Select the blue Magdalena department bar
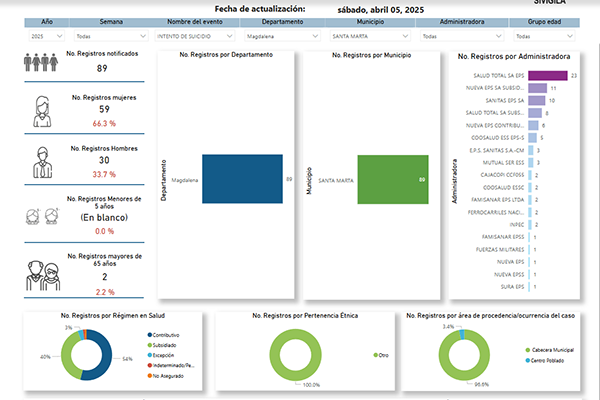 pos(243,179)
